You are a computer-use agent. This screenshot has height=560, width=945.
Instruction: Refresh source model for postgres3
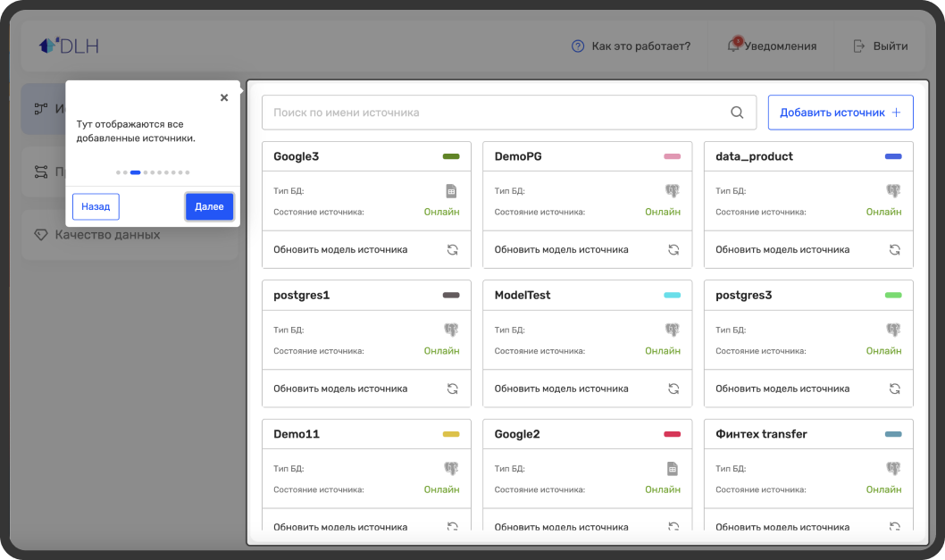(895, 389)
